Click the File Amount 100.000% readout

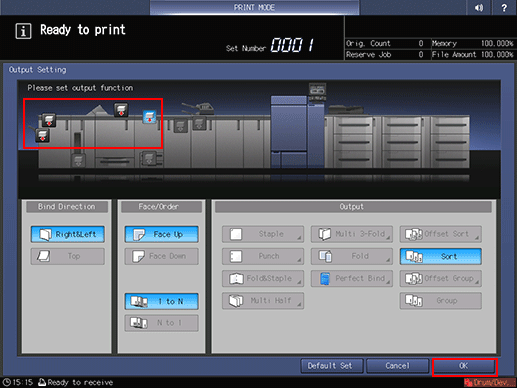coord(473,55)
